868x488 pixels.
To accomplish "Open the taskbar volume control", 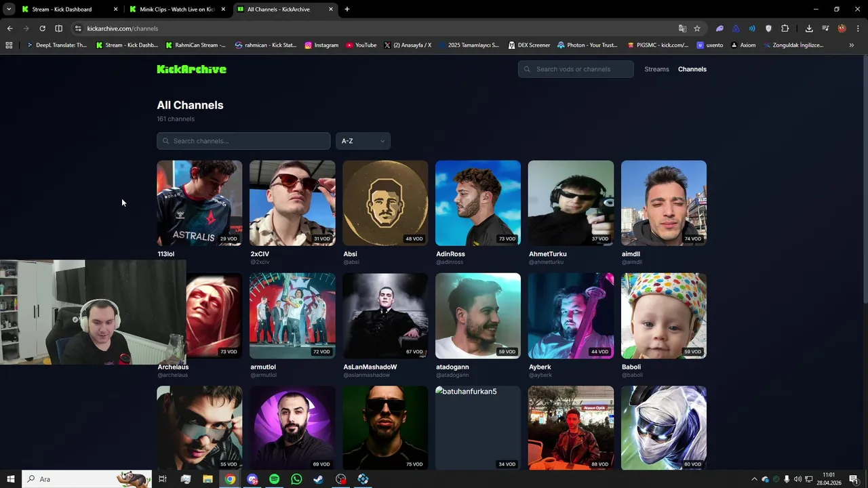I will point(797,479).
